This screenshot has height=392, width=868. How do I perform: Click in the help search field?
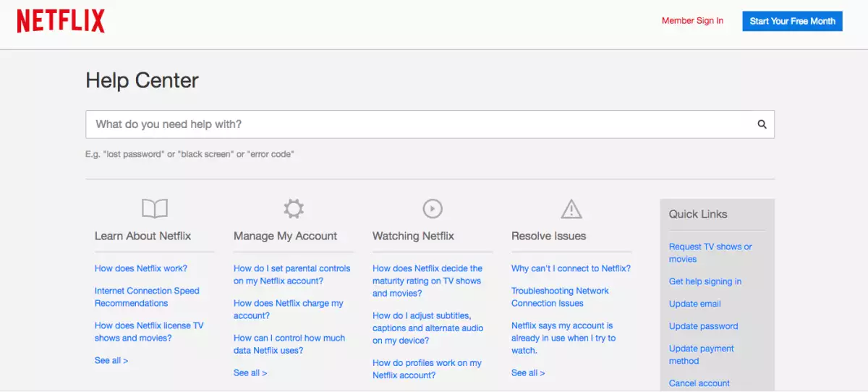coord(420,124)
